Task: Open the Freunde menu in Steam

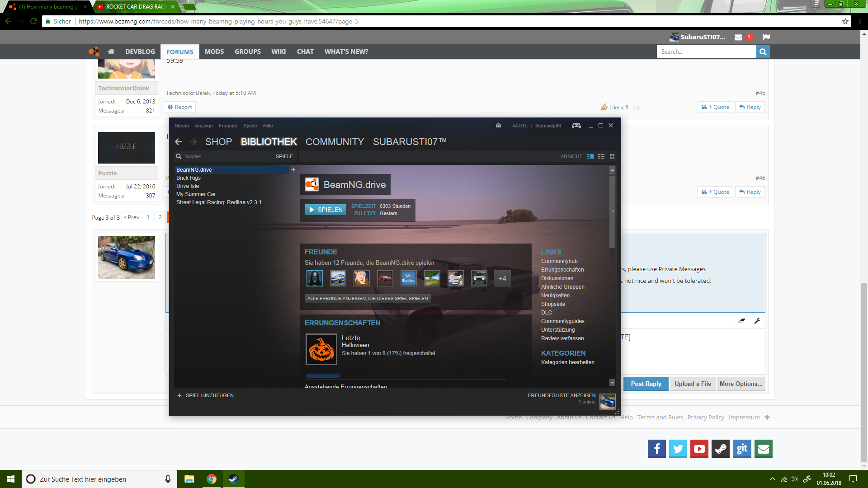Action: [x=228, y=126]
